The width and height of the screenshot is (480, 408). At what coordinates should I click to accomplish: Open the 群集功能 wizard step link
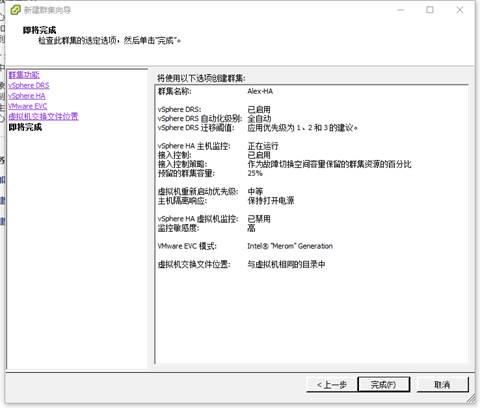point(24,75)
